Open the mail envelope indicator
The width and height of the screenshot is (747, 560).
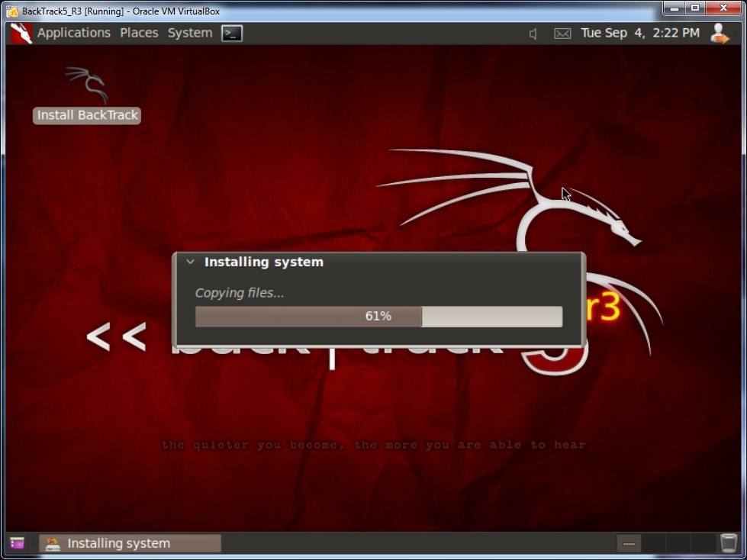[x=562, y=34]
